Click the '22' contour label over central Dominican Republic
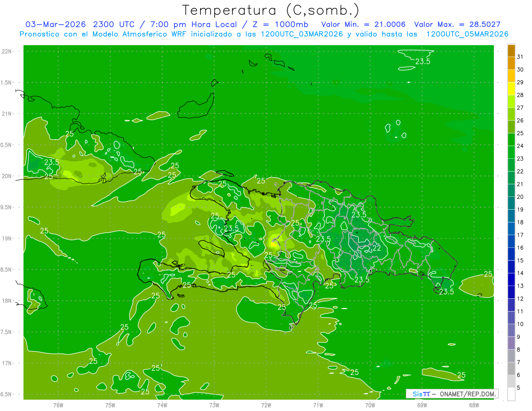 377,248
